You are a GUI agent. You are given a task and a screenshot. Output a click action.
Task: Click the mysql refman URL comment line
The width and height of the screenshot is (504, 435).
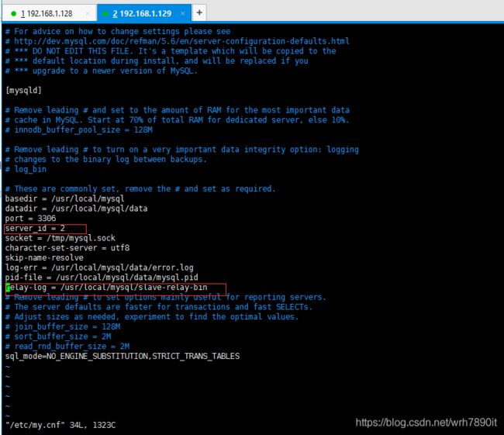point(177,41)
